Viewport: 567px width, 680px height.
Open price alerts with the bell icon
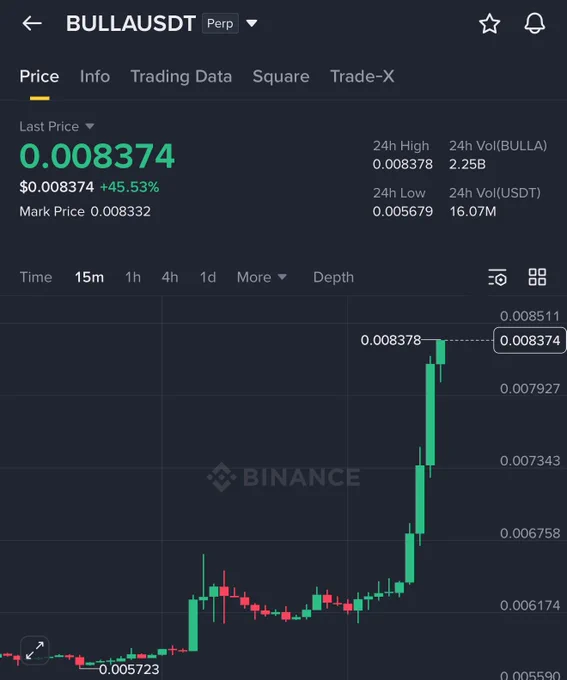tap(534, 23)
